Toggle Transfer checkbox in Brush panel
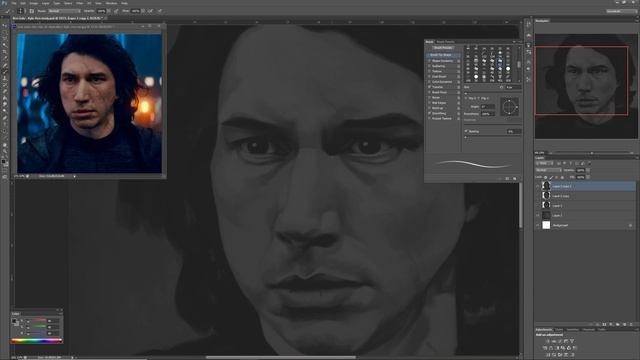This screenshot has height=360, width=640. pos(429,87)
